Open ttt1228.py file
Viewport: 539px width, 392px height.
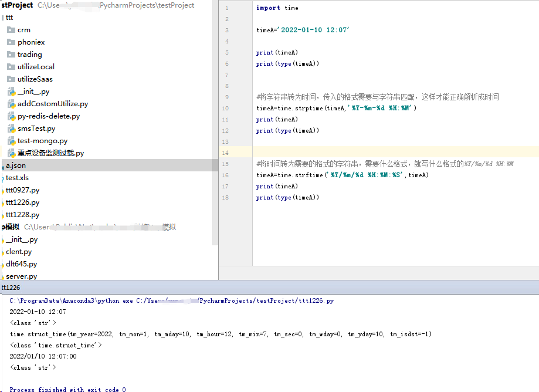pos(23,215)
